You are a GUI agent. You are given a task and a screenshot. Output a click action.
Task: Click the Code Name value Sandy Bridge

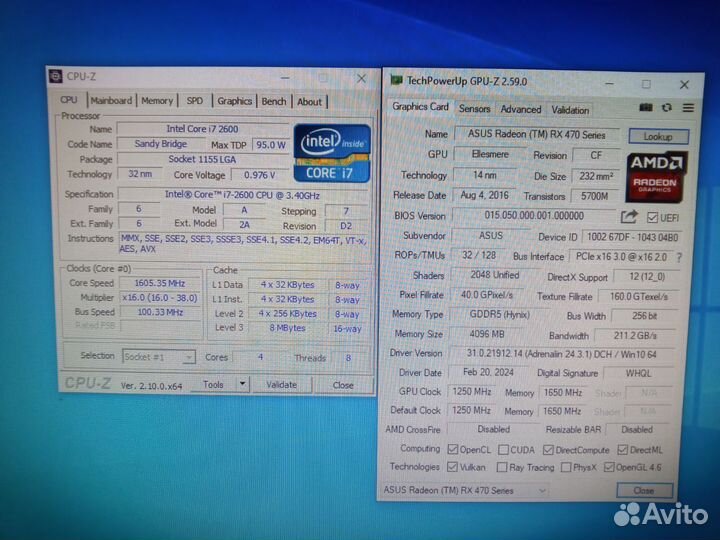161,144
